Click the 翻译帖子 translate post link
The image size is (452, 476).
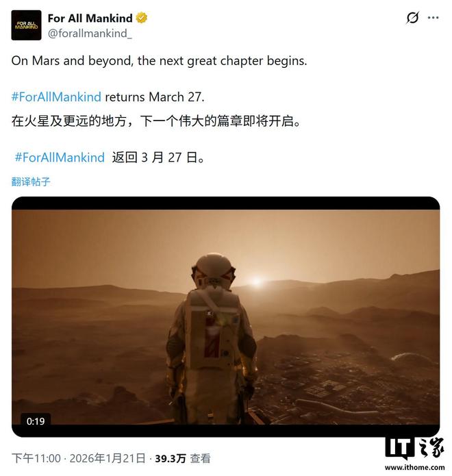tap(31, 181)
